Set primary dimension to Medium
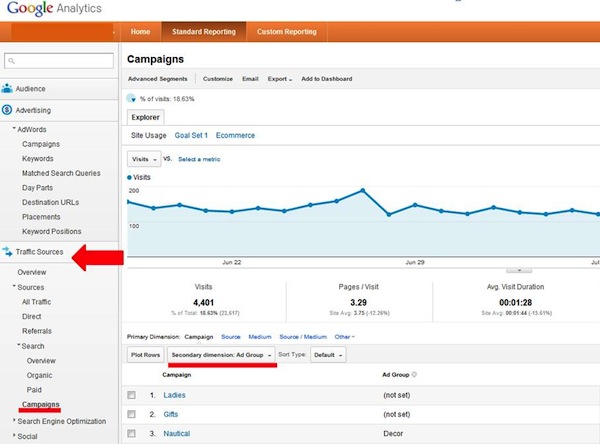600x444 pixels. tap(260, 337)
